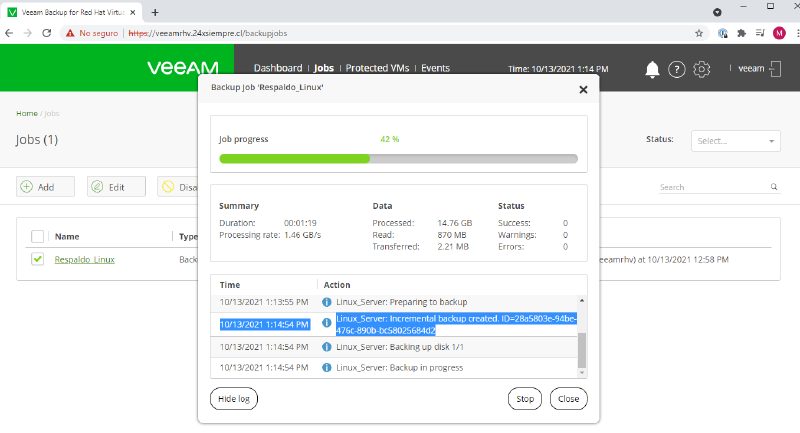This screenshot has width=800, height=433.
Task: Open the Chrome profile avatar M
Action: coord(779,33)
